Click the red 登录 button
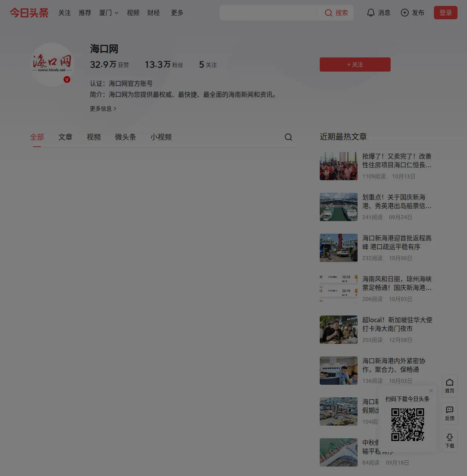 pos(446,13)
